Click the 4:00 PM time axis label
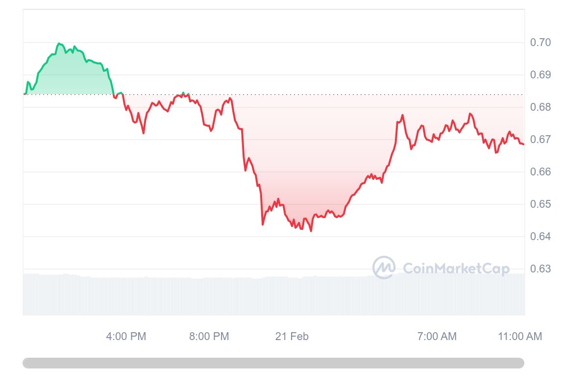 click(x=126, y=337)
